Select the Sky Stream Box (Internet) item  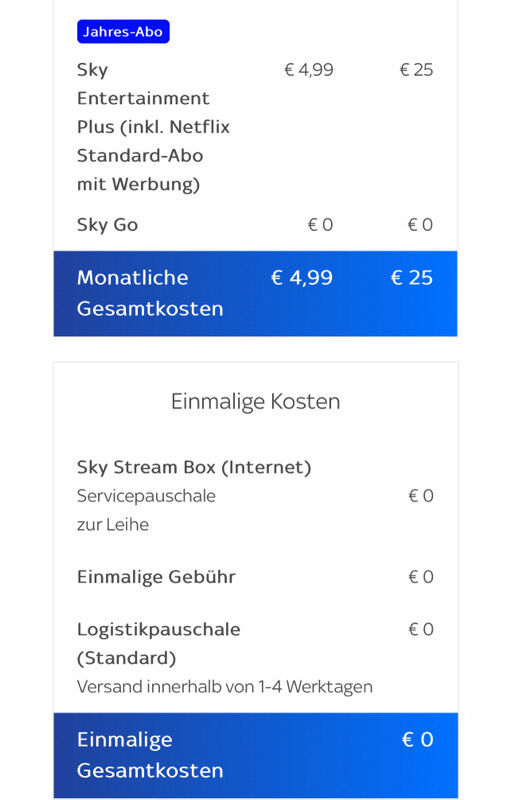pos(194,467)
